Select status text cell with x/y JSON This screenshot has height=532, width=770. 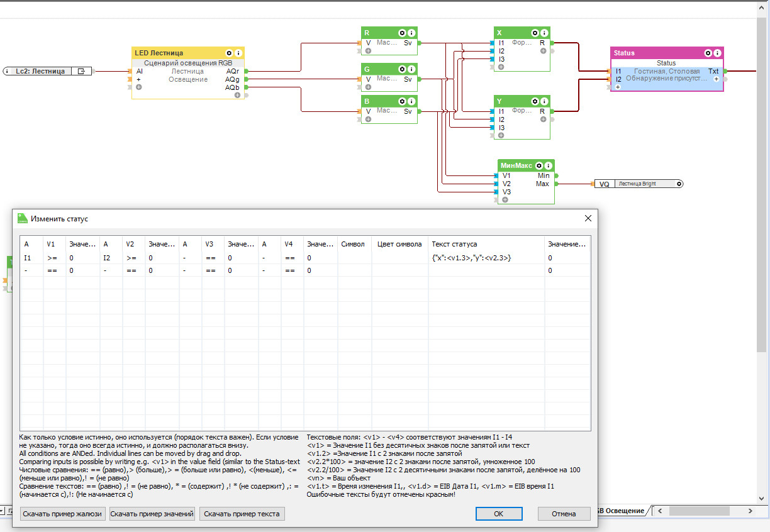coord(486,258)
